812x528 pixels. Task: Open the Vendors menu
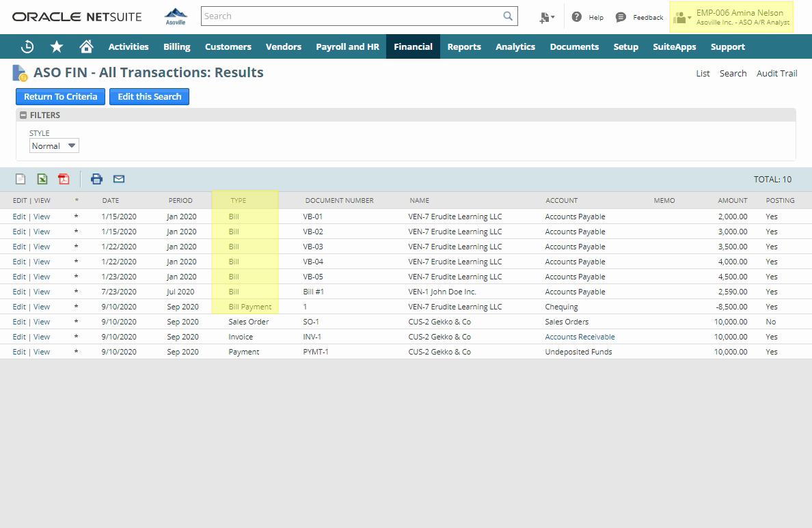(x=283, y=46)
